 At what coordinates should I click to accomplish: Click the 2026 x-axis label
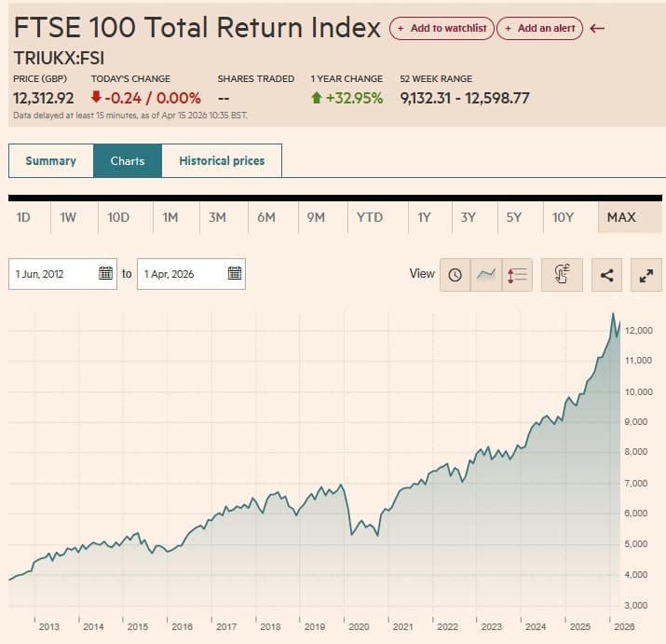(x=624, y=626)
